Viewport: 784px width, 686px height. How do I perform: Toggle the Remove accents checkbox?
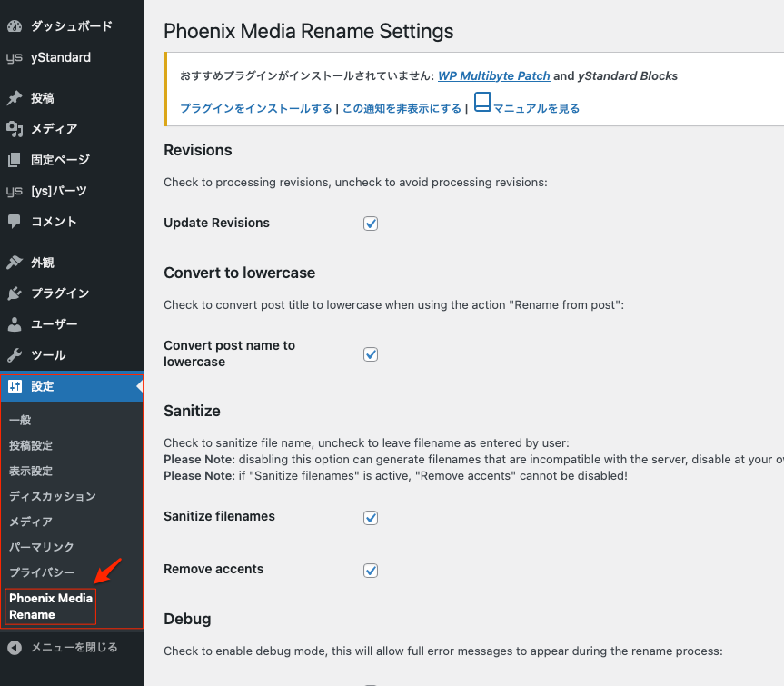point(371,571)
